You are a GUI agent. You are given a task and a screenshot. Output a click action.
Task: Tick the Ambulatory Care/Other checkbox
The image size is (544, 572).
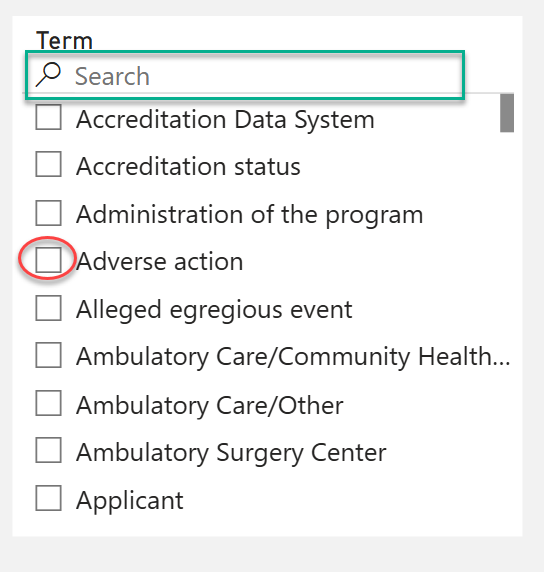pyautogui.click(x=48, y=403)
